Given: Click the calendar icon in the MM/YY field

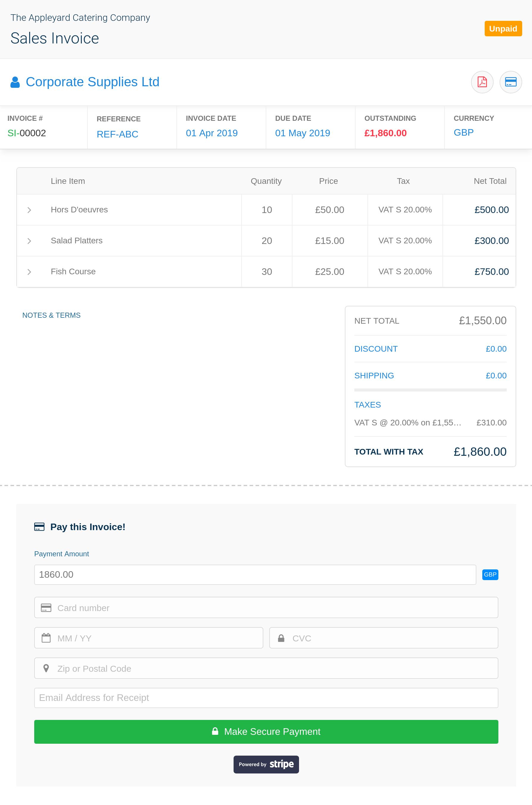Looking at the screenshot, I should (x=46, y=638).
